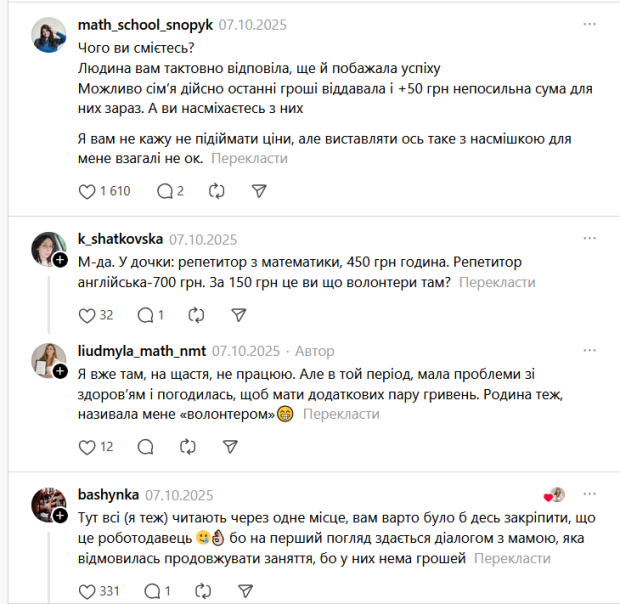Like liudmyla_math_nmt's reply

[86, 447]
